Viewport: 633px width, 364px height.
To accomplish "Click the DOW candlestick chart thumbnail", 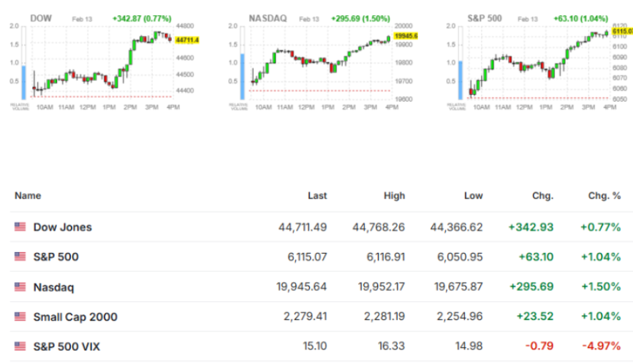I will click(102, 62).
